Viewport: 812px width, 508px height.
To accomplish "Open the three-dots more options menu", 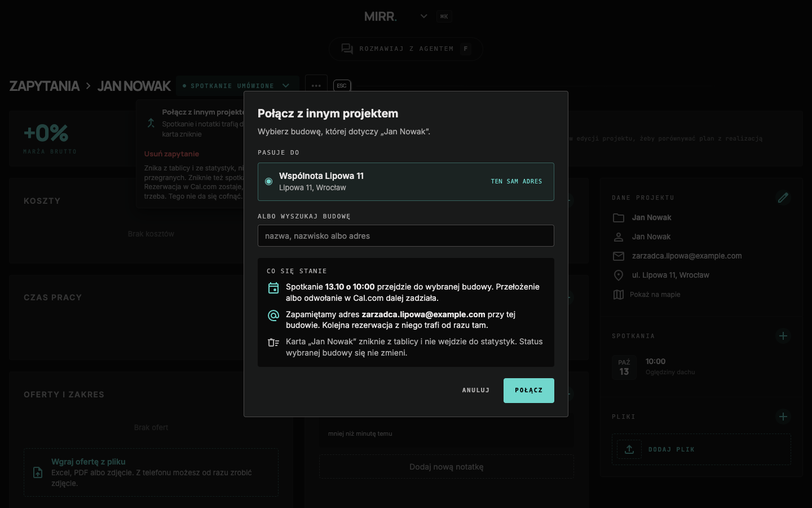I will [x=316, y=86].
